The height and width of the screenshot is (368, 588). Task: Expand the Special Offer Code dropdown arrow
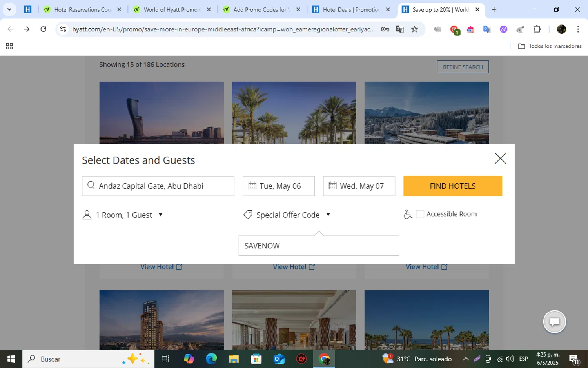(x=328, y=215)
